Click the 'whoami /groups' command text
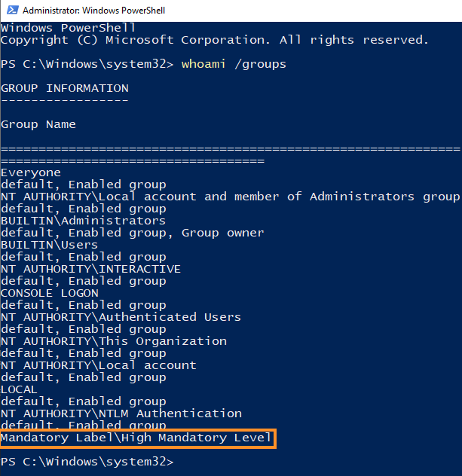462x476 pixels. click(234, 64)
